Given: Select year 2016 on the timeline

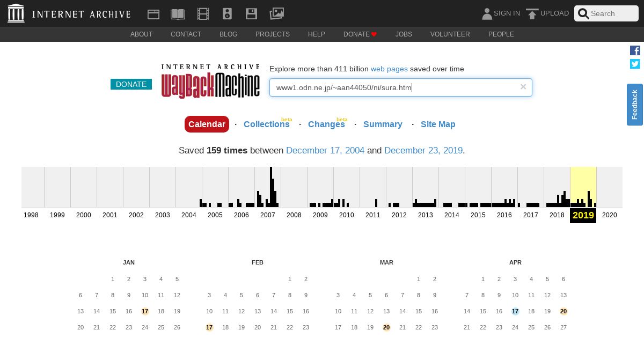Looking at the screenshot, I should pos(504,215).
